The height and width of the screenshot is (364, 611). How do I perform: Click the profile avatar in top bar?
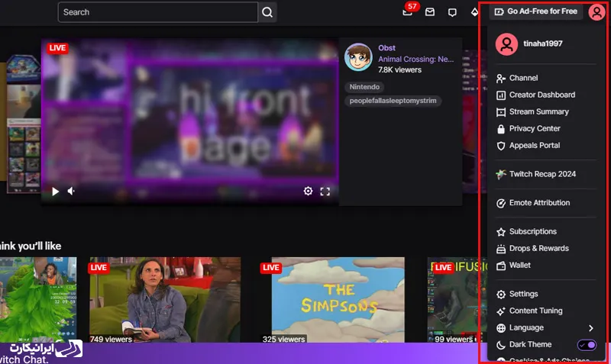[596, 12]
